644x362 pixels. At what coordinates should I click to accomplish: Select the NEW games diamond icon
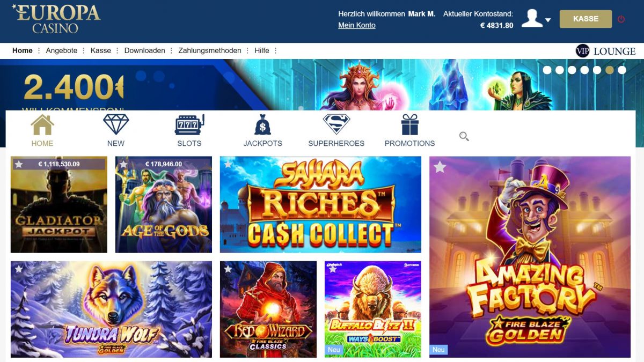tap(116, 124)
